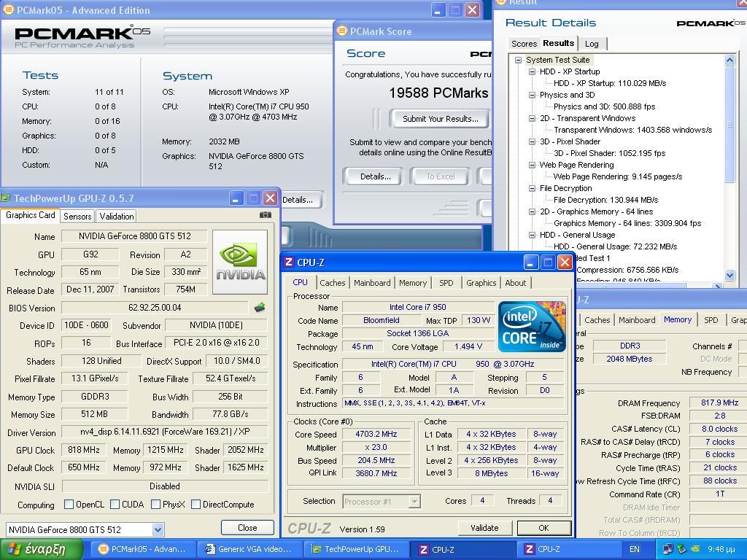Image resolution: width=747 pixels, height=560 pixels.
Task: Switch to the Validation tab in GPU-Z
Action: (116, 216)
